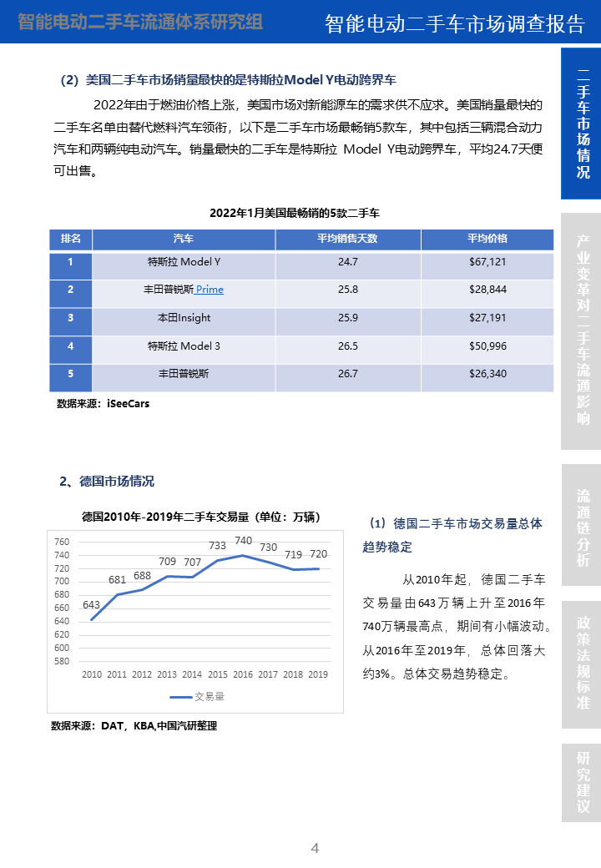The height and width of the screenshot is (868, 601).
Task: Click the 719 data label on chart
Action: [x=293, y=555]
